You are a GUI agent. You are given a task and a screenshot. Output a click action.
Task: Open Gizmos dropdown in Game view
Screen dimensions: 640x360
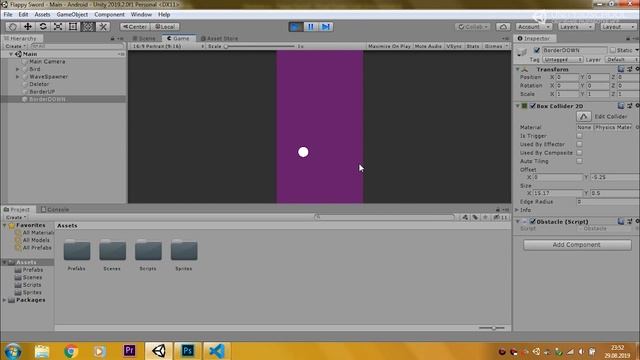click(x=496, y=46)
